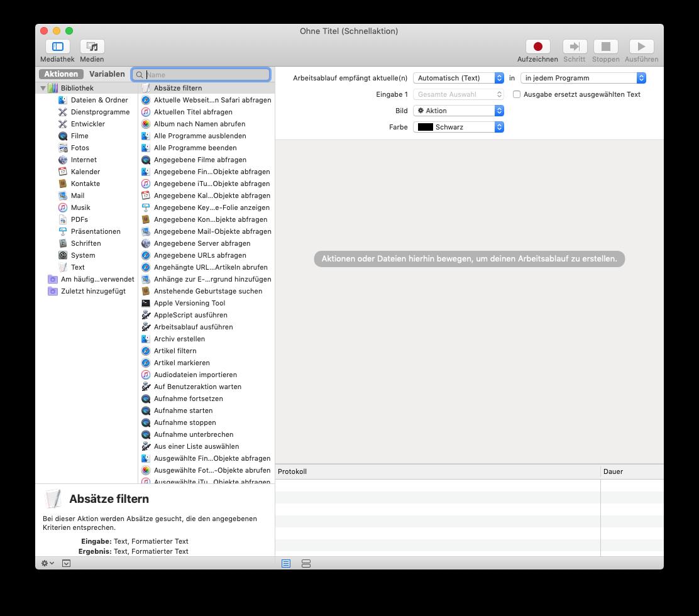Hide the description pane toggle button
This screenshot has height=616, width=699.
click(x=67, y=563)
